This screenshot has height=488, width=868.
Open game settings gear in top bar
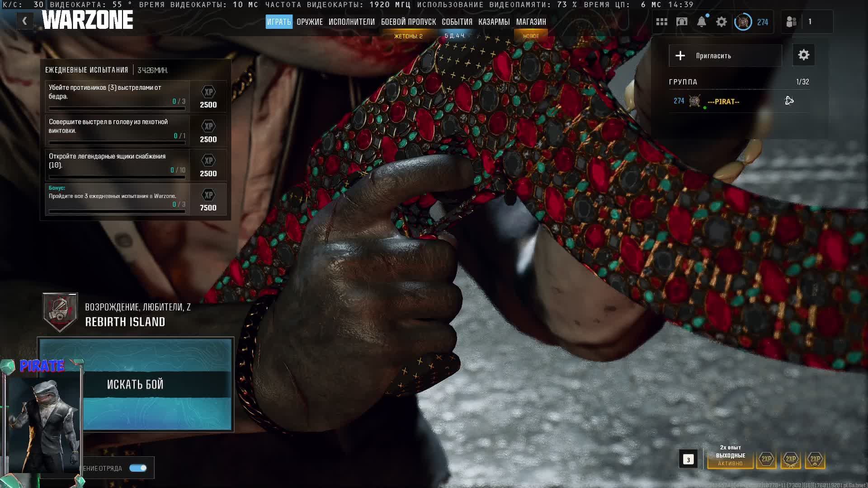(x=721, y=22)
